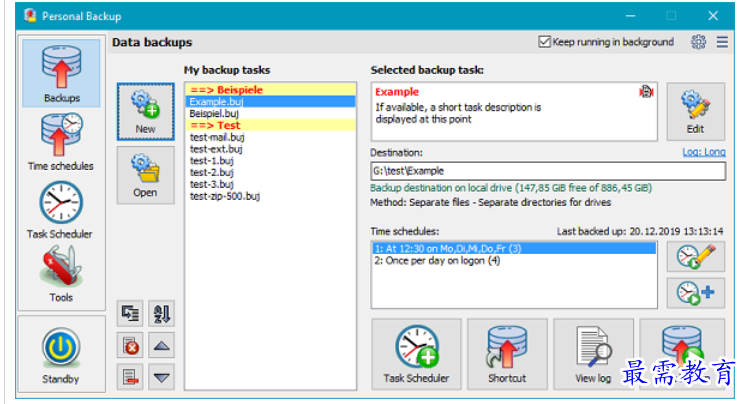The height and width of the screenshot is (404, 744).
Task: Open Time schedules in the sidebar
Action: coord(61,141)
